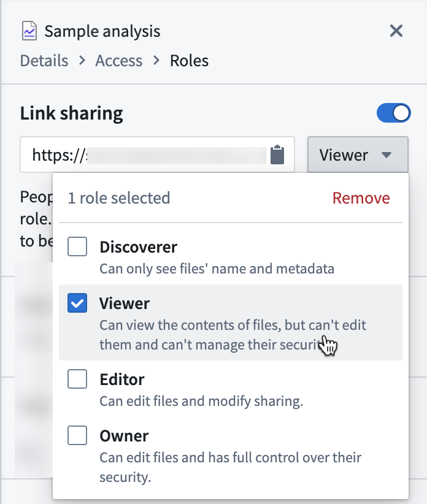Viewport: 427px width, 504px height.
Task: Navigate to Access breadcrumb
Action: point(119,61)
